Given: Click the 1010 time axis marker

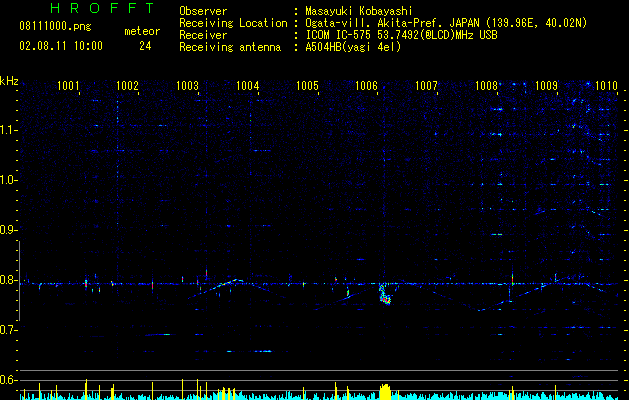Looking at the screenshot, I should pyautogui.click(x=606, y=85).
